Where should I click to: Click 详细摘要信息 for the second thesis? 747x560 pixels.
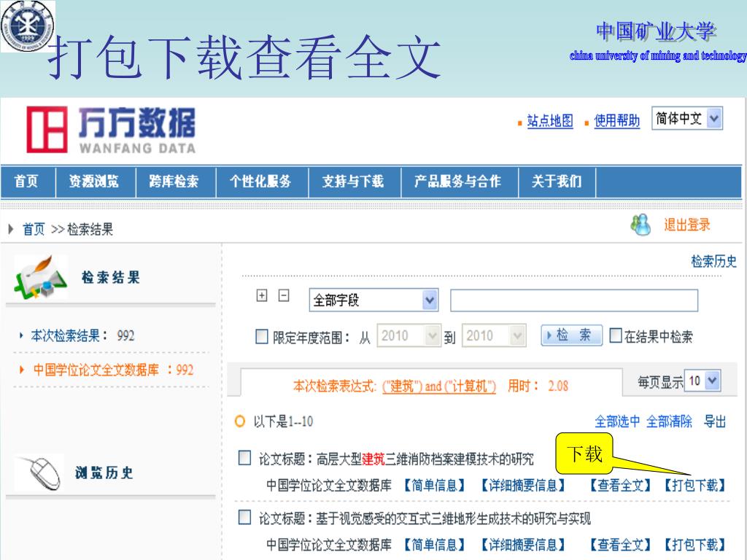pos(523,544)
